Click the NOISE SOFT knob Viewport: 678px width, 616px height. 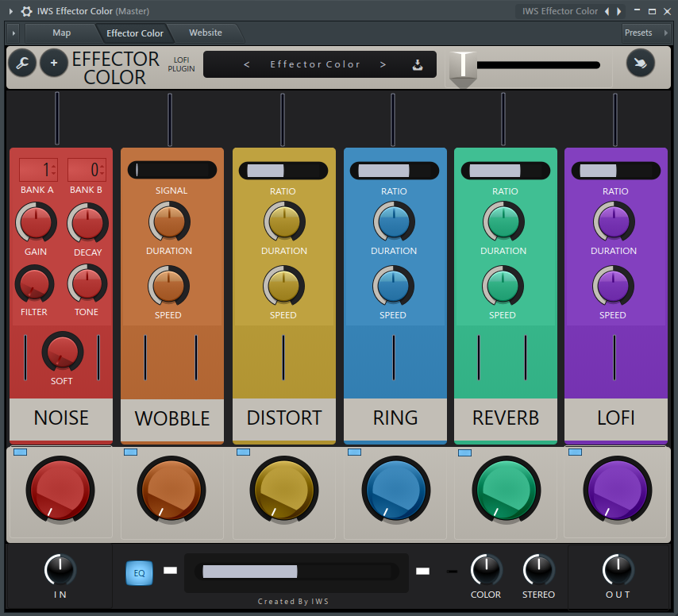[62, 352]
